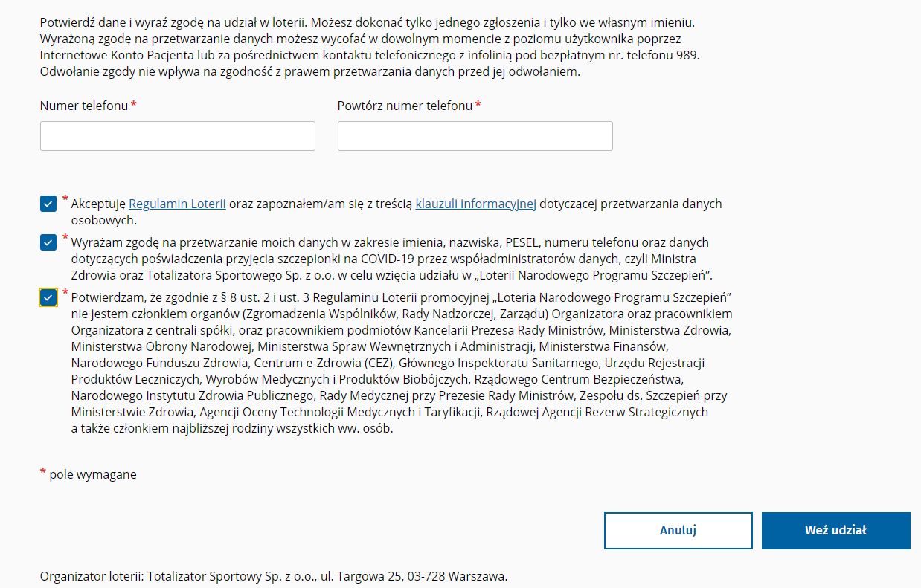Submit with the Weź udział button
This screenshot has width=921, height=588.
[x=835, y=530]
